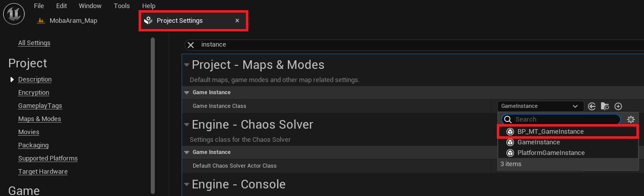Open the Maps & Modes settings link
644x196 pixels.
tap(39, 119)
